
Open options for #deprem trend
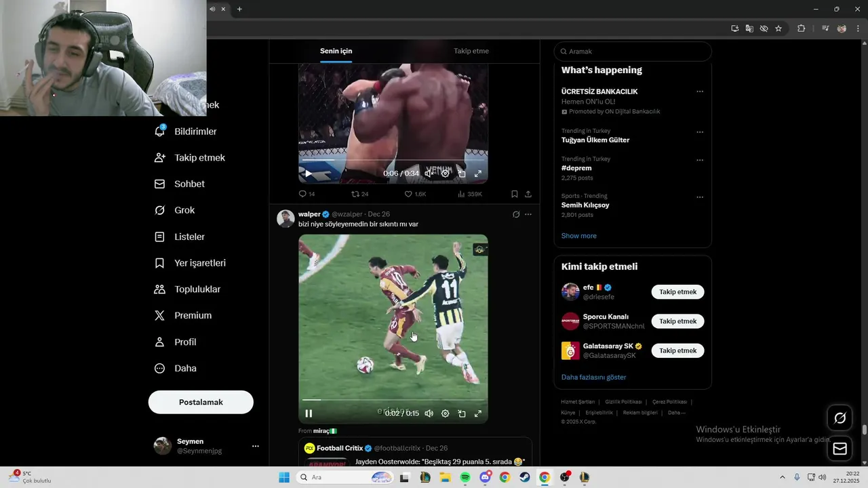(x=700, y=160)
